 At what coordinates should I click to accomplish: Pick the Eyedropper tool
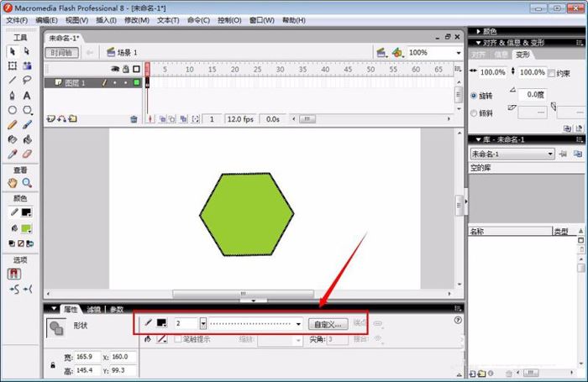click(13, 154)
